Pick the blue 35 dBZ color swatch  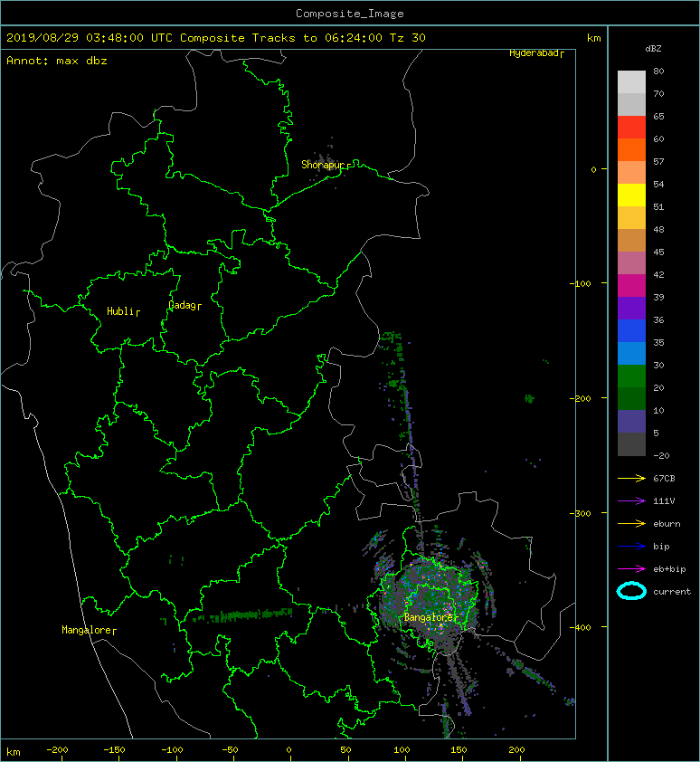(631, 331)
